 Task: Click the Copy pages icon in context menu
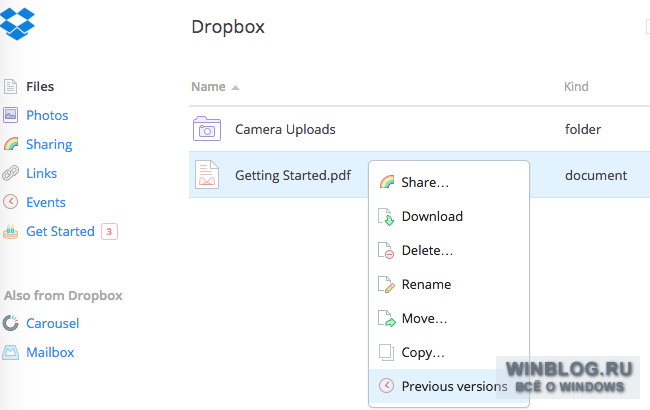point(386,352)
